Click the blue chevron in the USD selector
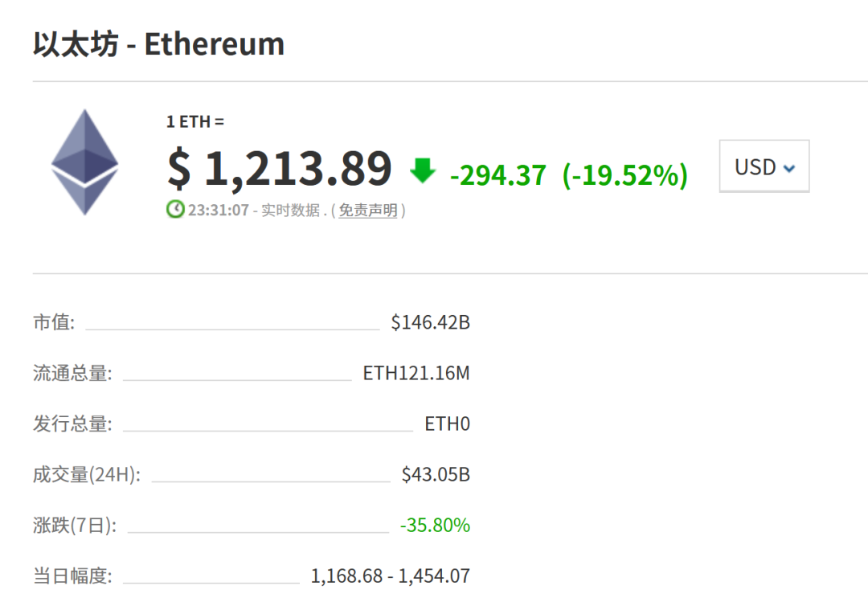The height and width of the screenshot is (610, 868). point(788,169)
